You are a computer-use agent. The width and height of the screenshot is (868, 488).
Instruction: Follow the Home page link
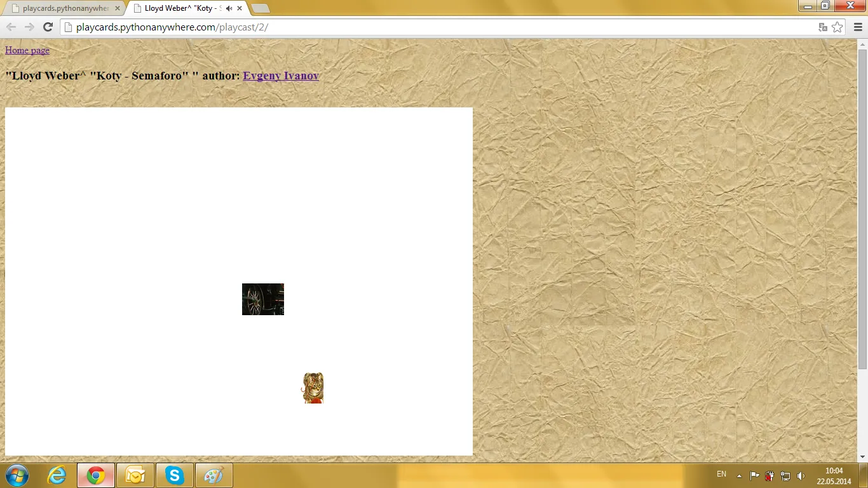pyautogui.click(x=27, y=50)
